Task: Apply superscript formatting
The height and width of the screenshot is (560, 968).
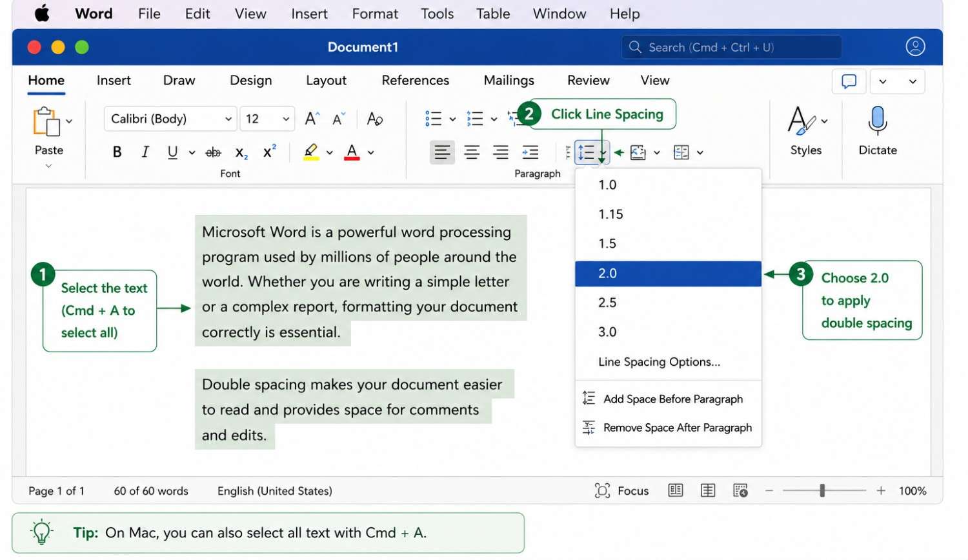Action: (x=270, y=152)
